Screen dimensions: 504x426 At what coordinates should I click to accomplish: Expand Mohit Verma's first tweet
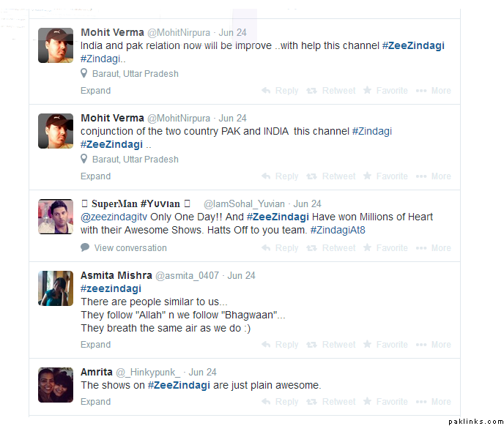(95, 91)
